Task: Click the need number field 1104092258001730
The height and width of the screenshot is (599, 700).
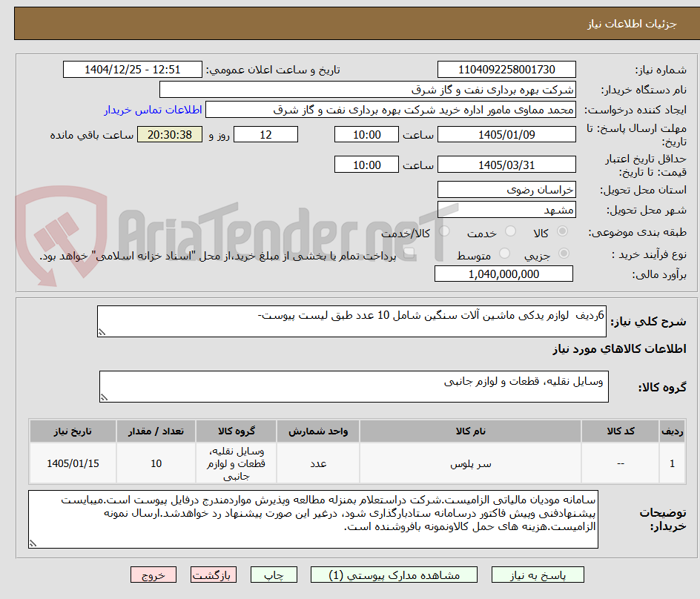Action: point(506,70)
